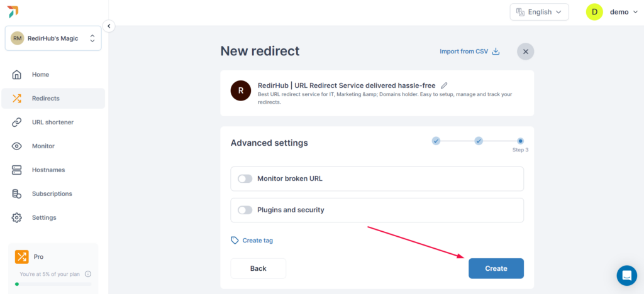Collapse the sidebar with the chevron button
Viewport: 644px width, 294px height.
tap(109, 26)
